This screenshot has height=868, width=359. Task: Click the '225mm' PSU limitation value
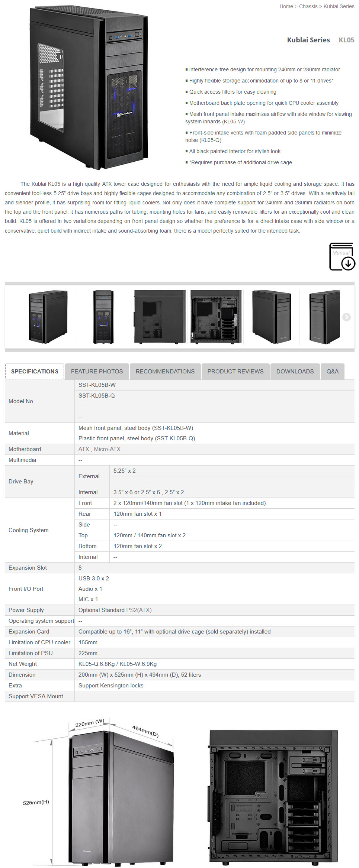click(x=88, y=653)
